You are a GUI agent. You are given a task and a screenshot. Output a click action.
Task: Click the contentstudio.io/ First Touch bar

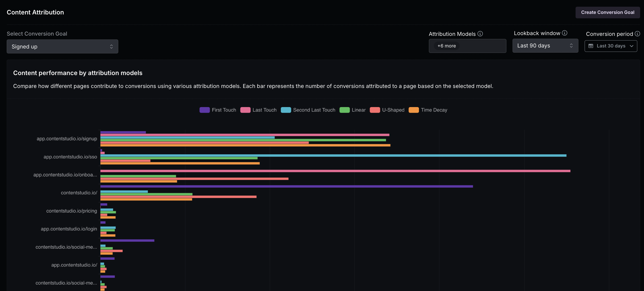point(287,186)
